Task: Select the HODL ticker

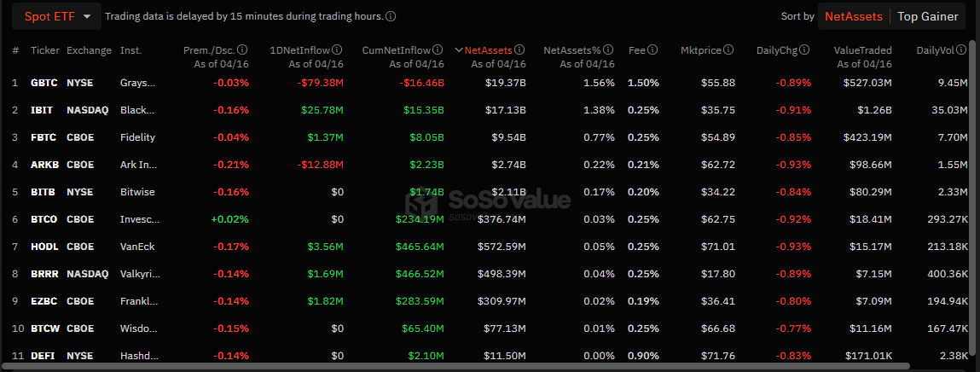Action: [x=44, y=247]
